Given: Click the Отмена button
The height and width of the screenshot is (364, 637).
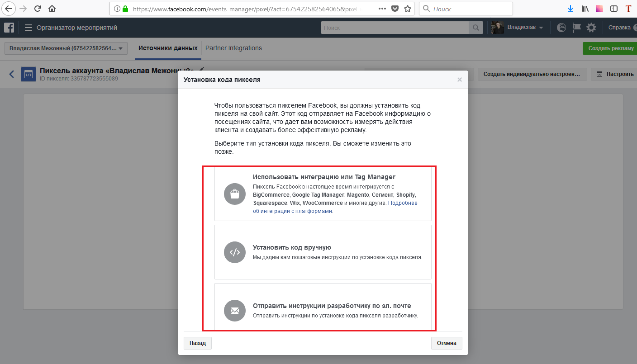Looking at the screenshot, I should [447, 343].
